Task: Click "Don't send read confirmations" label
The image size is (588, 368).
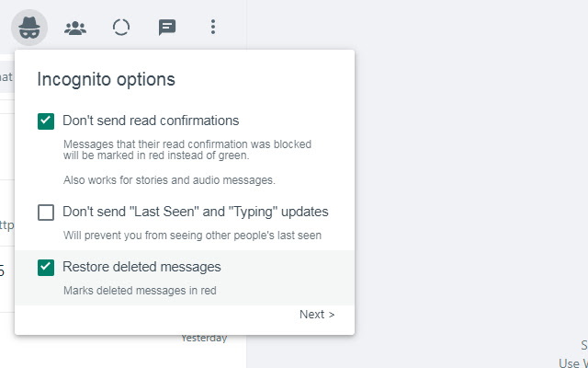Action: pyautogui.click(x=151, y=121)
